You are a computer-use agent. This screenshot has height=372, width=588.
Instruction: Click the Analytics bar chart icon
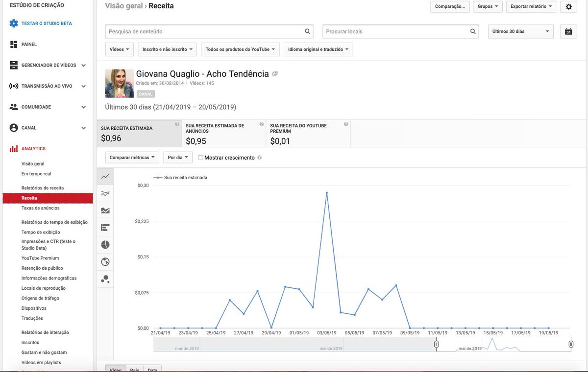point(14,148)
